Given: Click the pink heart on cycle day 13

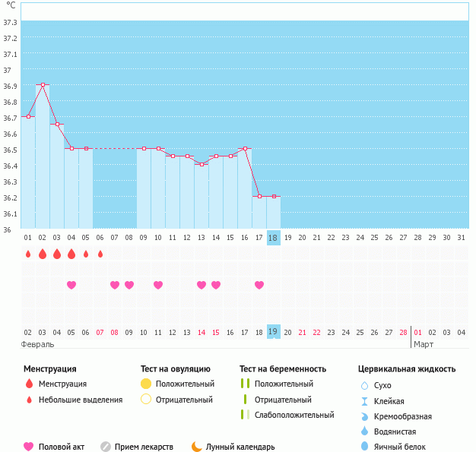Looking at the screenshot, I should pos(202,285).
